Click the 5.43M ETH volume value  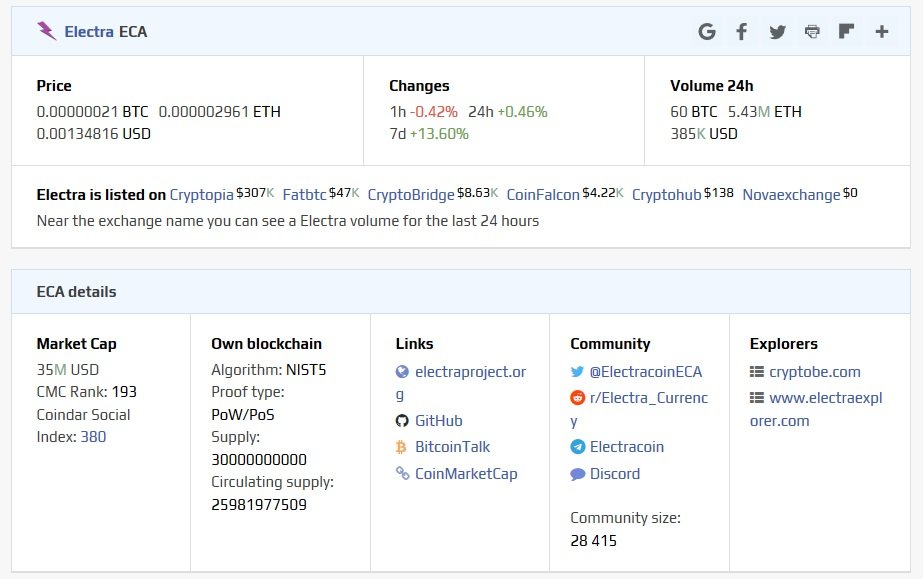click(x=765, y=111)
